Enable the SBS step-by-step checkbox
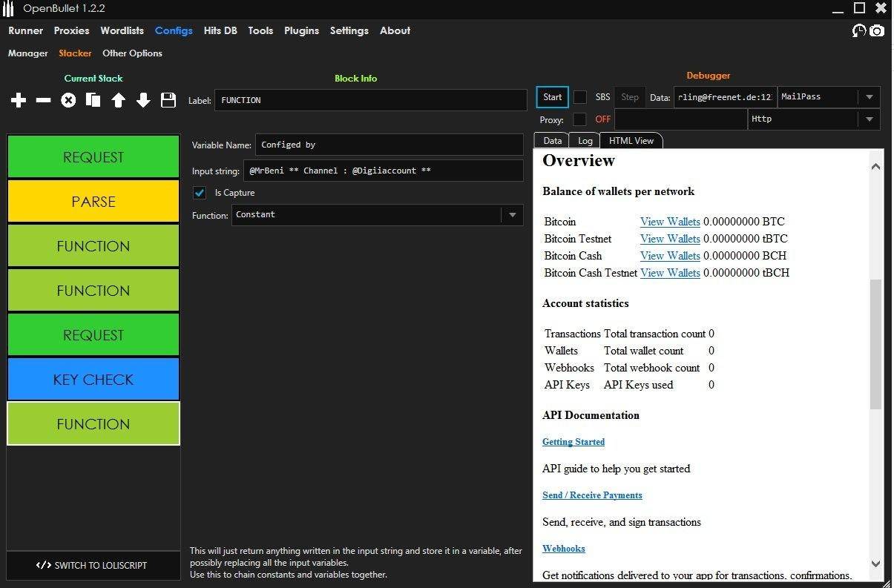The height and width of the screenshot is (588, 894). [580, 97]
